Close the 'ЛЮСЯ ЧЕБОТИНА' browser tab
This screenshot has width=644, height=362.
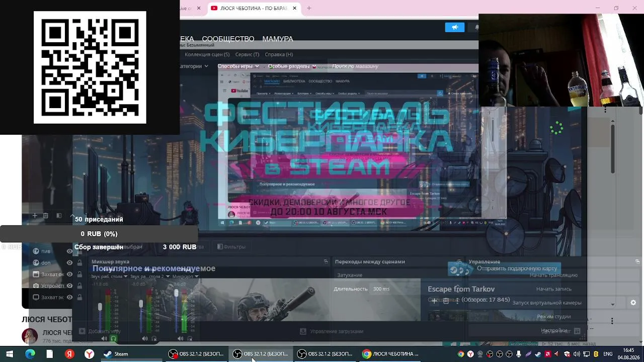(294, 8)
